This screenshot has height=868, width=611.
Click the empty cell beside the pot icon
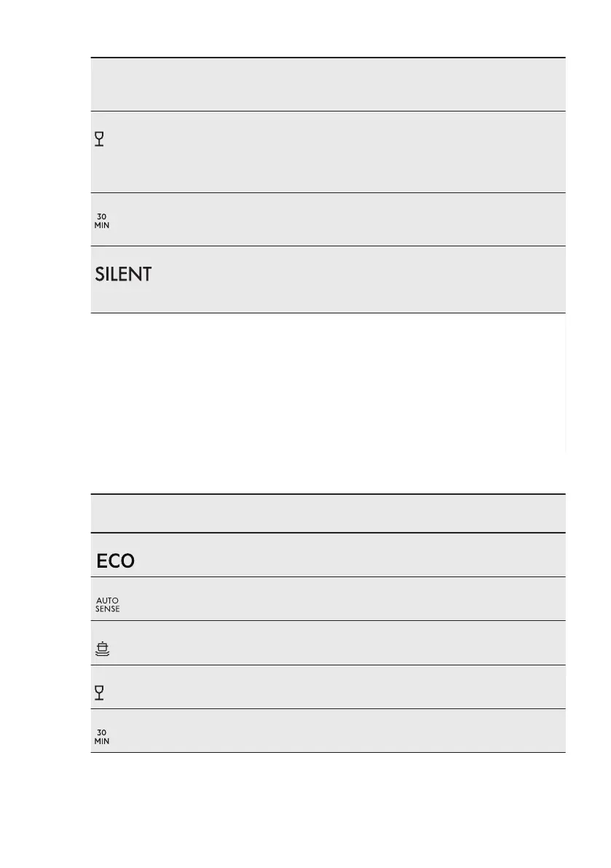pyautogui.click(x=350, y=643)
